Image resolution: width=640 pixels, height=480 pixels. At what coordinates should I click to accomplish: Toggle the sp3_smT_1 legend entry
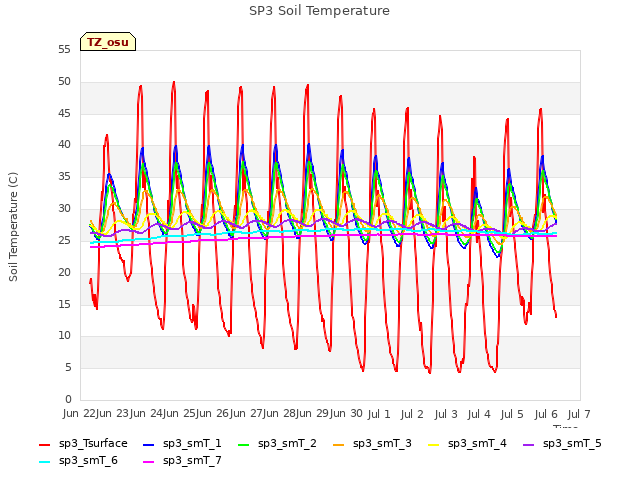pos(182,444)
